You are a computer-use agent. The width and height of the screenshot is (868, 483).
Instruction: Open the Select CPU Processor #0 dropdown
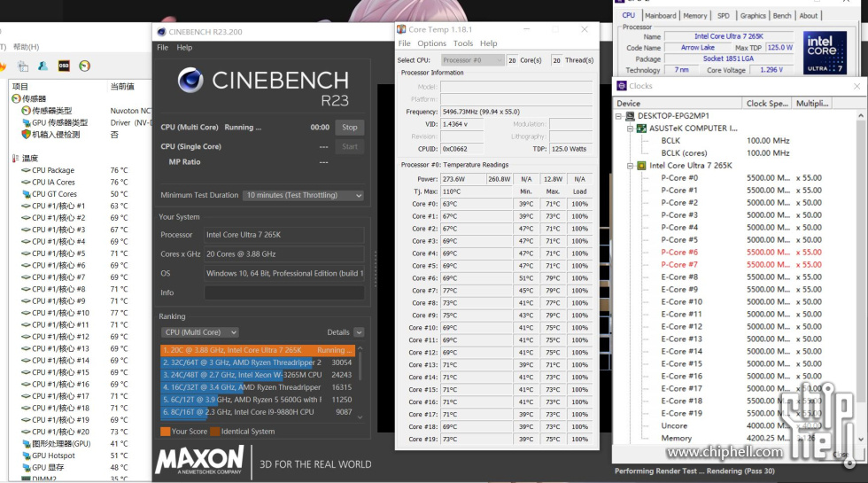(472, 60)
